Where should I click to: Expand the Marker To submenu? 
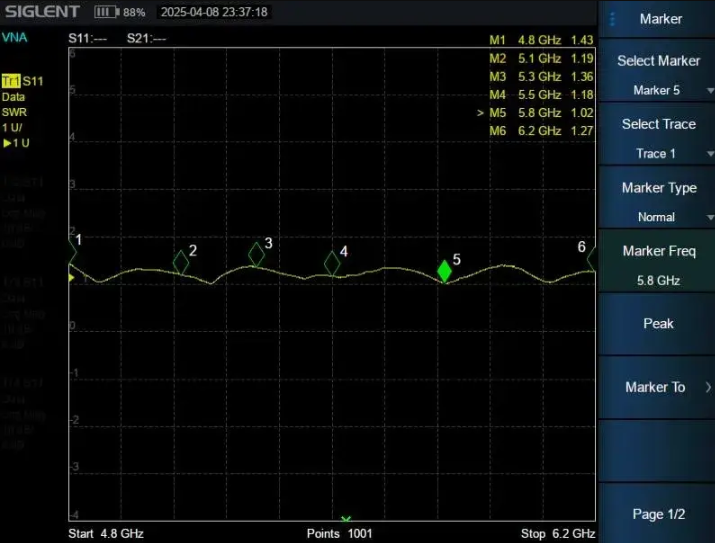[x=657, y=387]
